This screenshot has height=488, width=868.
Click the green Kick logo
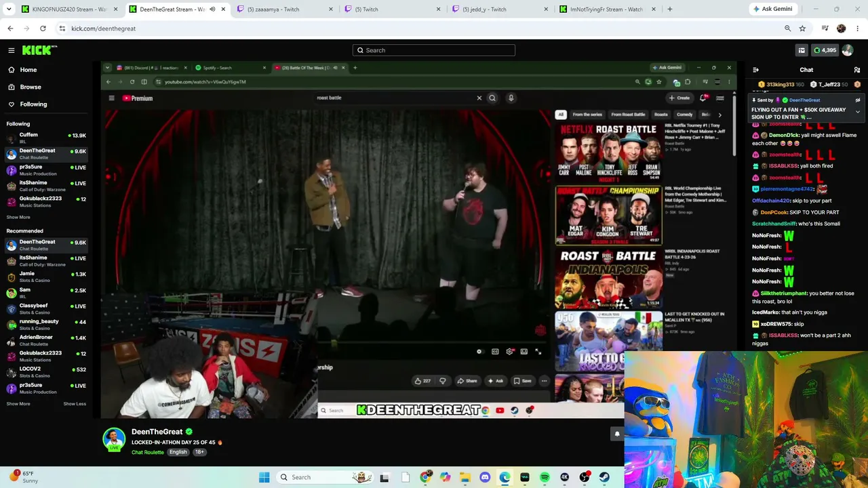39,50
